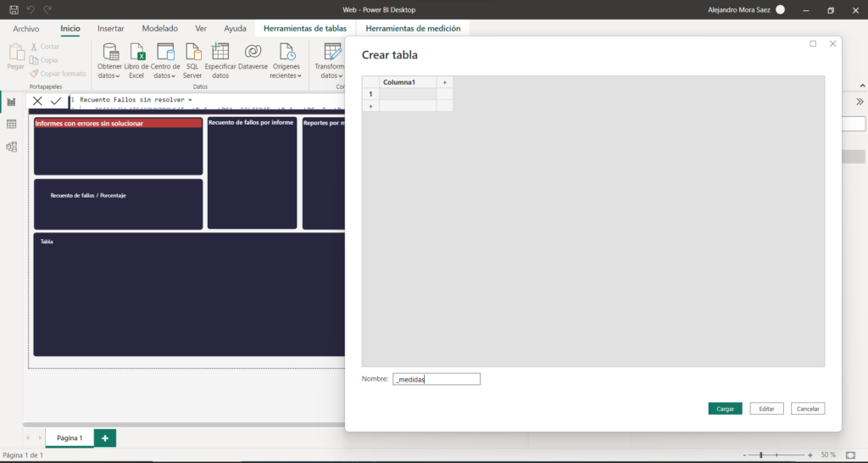Add a new report page
The height and width of the screenshot is (463, 868).
click(105, 438)
